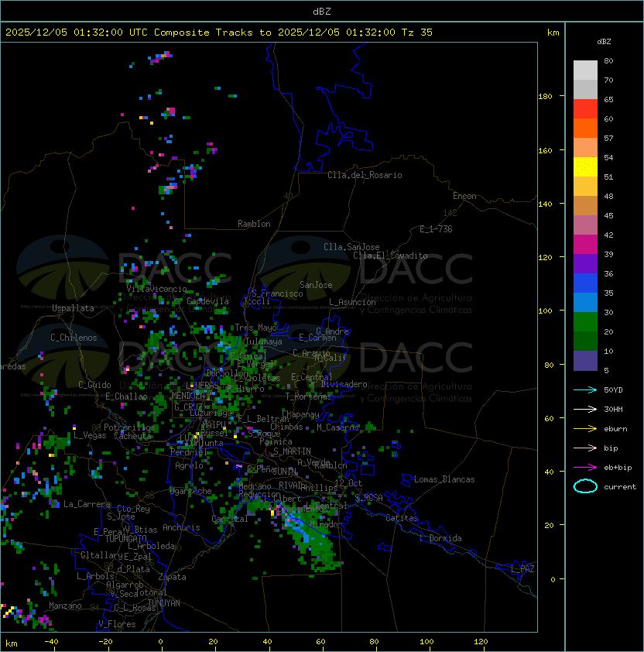Click the 'Clla.SanJose' map label

[x=351, y=247]
